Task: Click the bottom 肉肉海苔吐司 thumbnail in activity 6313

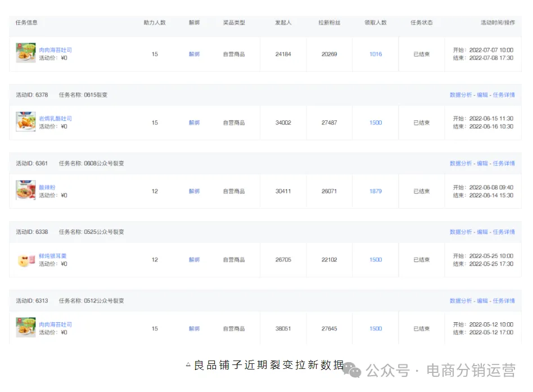Action: point(25,328)
